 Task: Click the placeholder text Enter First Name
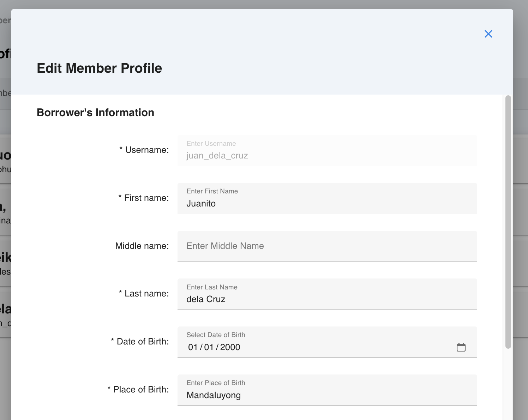click(212, 191)
